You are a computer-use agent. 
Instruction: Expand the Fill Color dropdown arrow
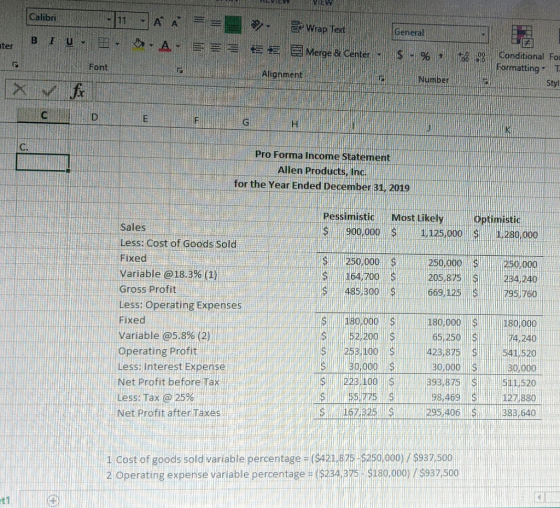click(x=151, y=45)
